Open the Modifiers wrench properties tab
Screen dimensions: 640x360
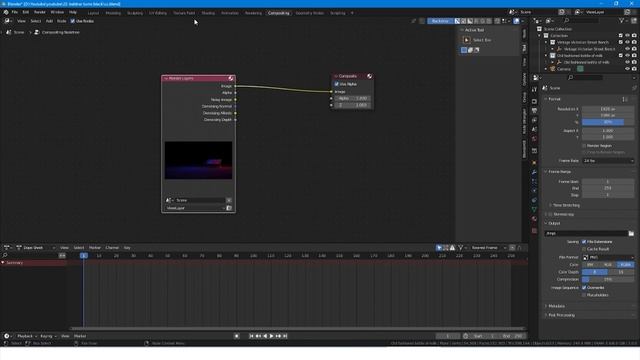[534, 172]
